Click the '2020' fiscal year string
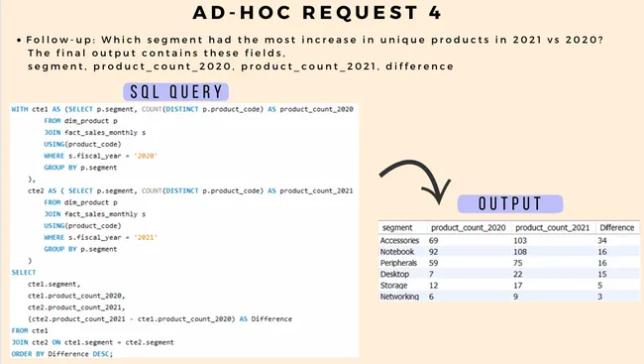This screenshot has width=644, height=364. tap(146, 156)
